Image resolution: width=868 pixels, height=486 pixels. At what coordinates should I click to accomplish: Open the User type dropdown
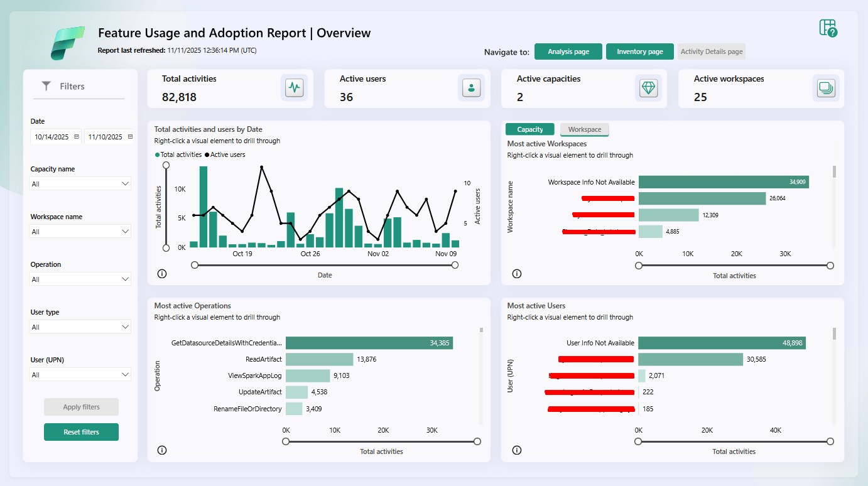tap(80, 327)
